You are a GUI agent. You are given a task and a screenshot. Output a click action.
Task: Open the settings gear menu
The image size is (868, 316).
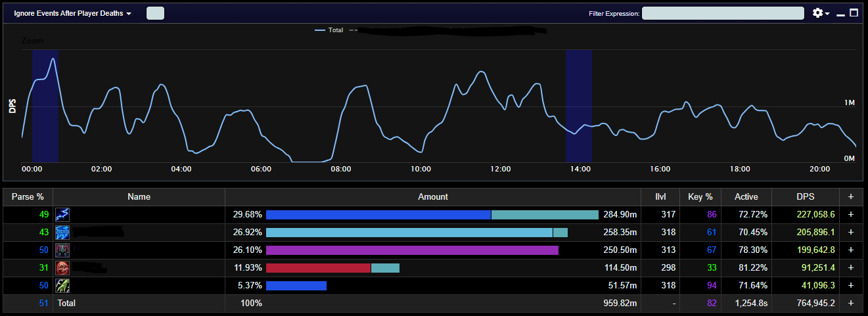tap(821, 13)
